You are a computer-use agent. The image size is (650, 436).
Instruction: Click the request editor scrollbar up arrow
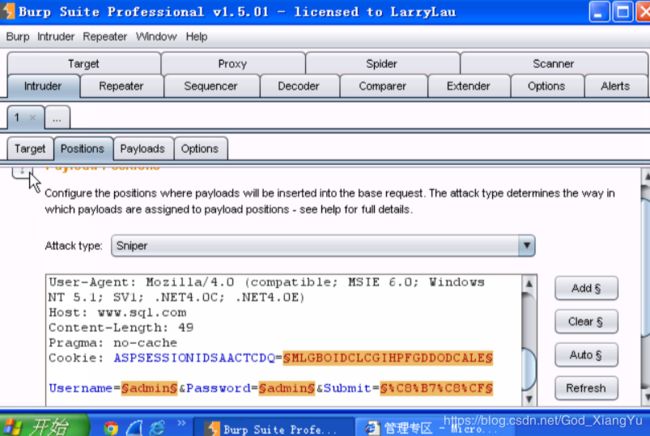tap(529, 284)
